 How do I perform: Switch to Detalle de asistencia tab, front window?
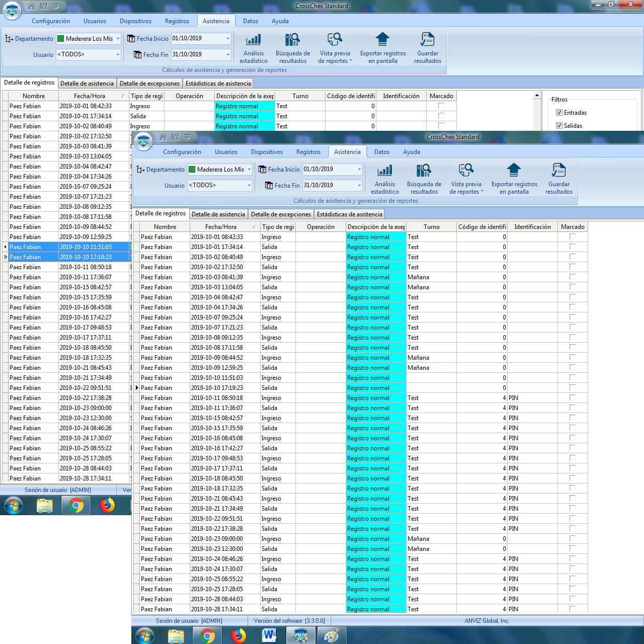[x=218, y=214]
